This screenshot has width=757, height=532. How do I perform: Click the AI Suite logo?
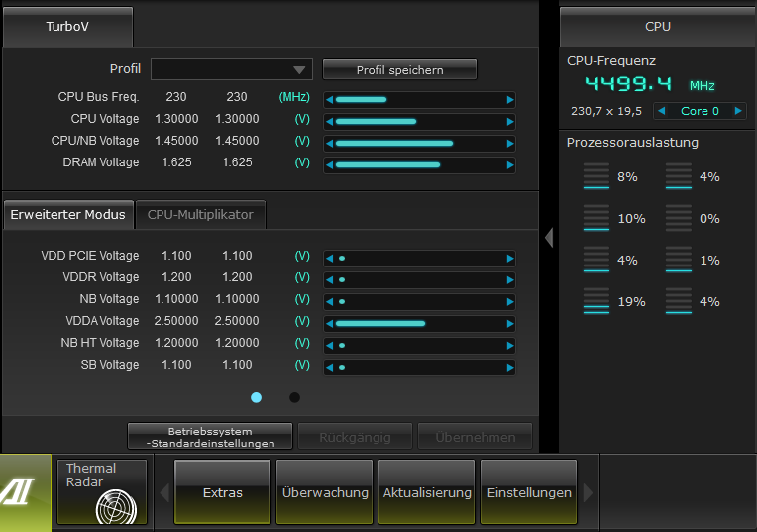[25, 492]
